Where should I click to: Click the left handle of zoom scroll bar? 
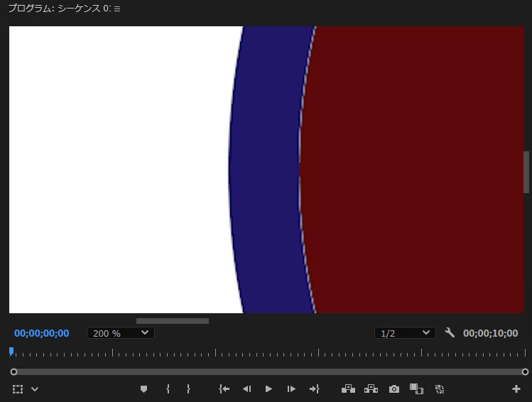pos(13,371)
